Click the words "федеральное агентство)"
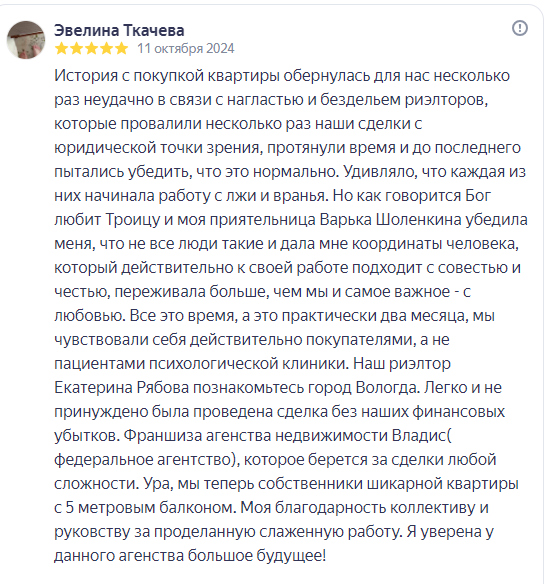 click(147, 460)
